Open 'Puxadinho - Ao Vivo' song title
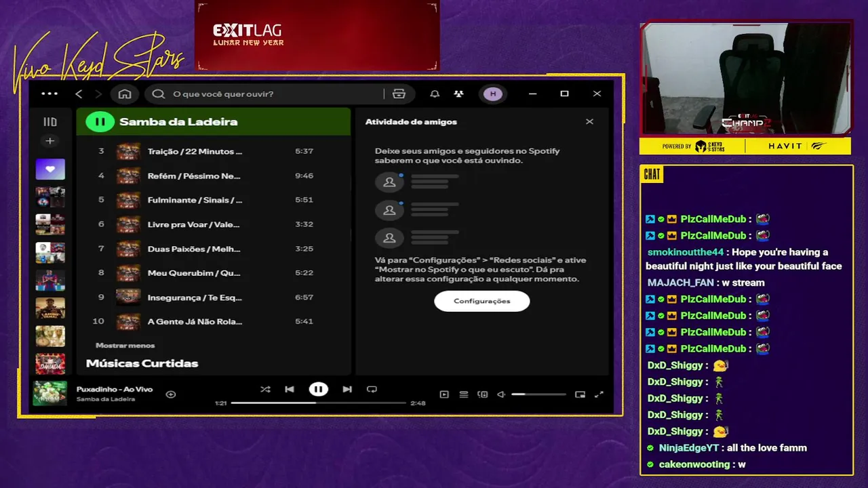This screenshot has width=868, height=488. point(115,389)
